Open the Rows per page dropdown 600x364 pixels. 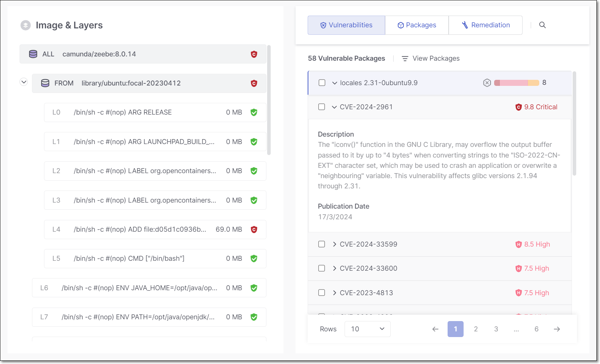point(367,329)
